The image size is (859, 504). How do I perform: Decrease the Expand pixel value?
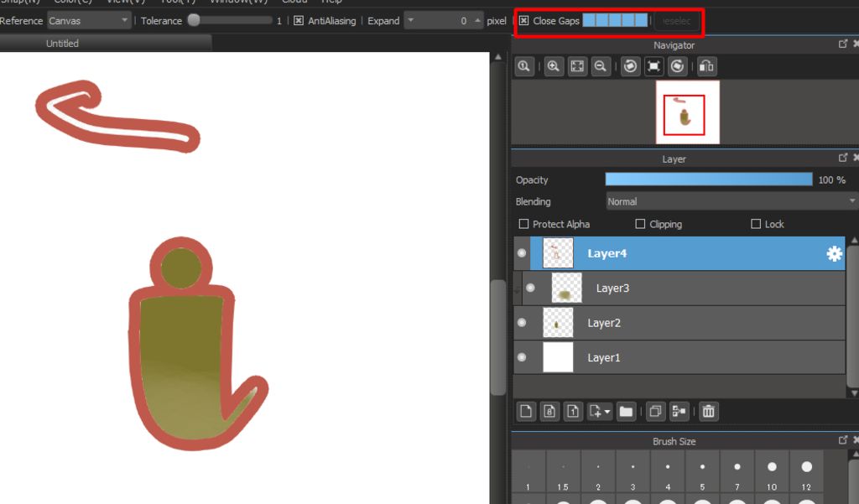coord(410,21)
